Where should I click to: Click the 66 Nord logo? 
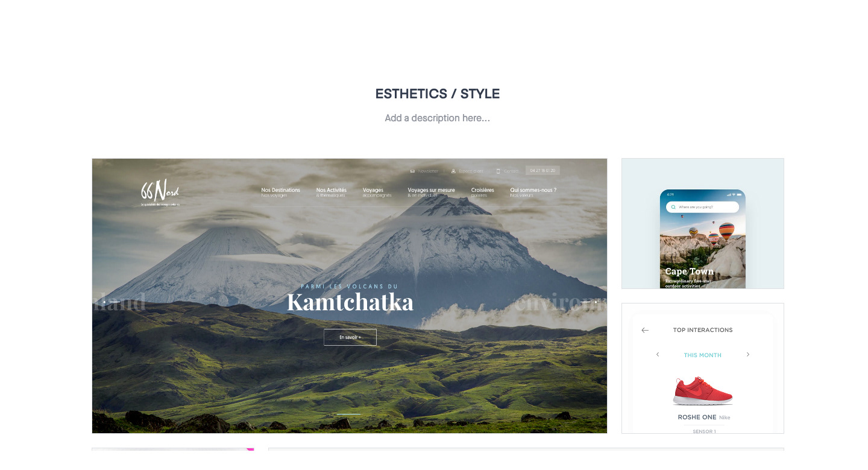click(160, 192)
